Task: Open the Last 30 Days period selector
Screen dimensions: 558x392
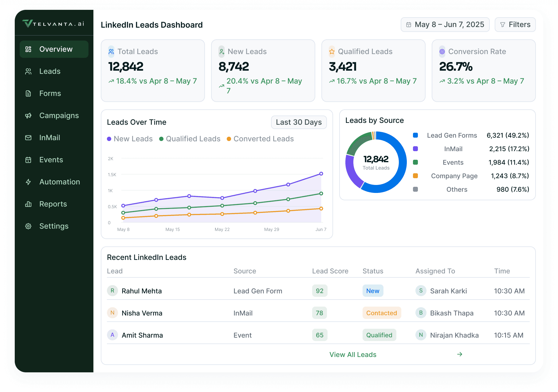Action: [x=299, y=122]
